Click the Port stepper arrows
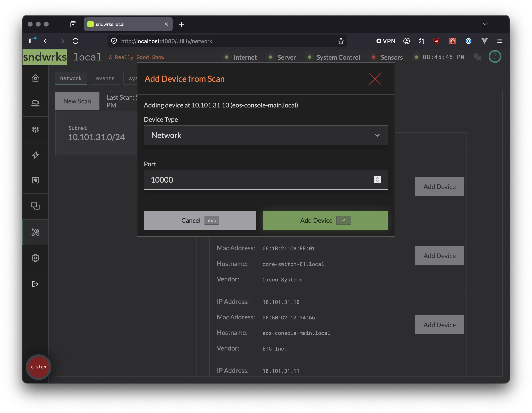The image size is (532, 413). 377,180
